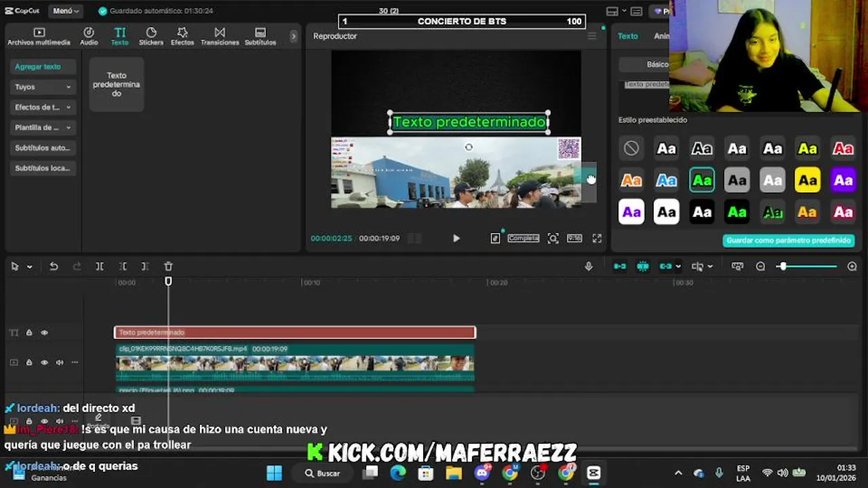Mute the main video track

coord(60,363)
